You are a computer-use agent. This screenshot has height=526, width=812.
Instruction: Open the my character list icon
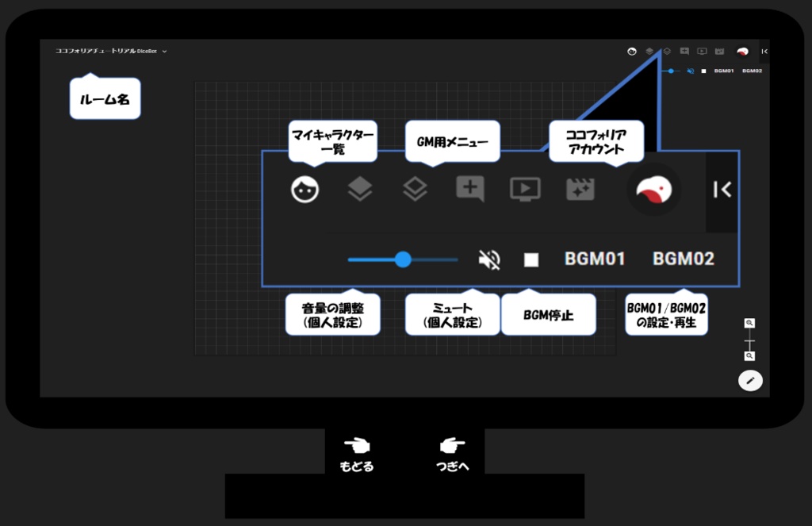click(305, 190)
